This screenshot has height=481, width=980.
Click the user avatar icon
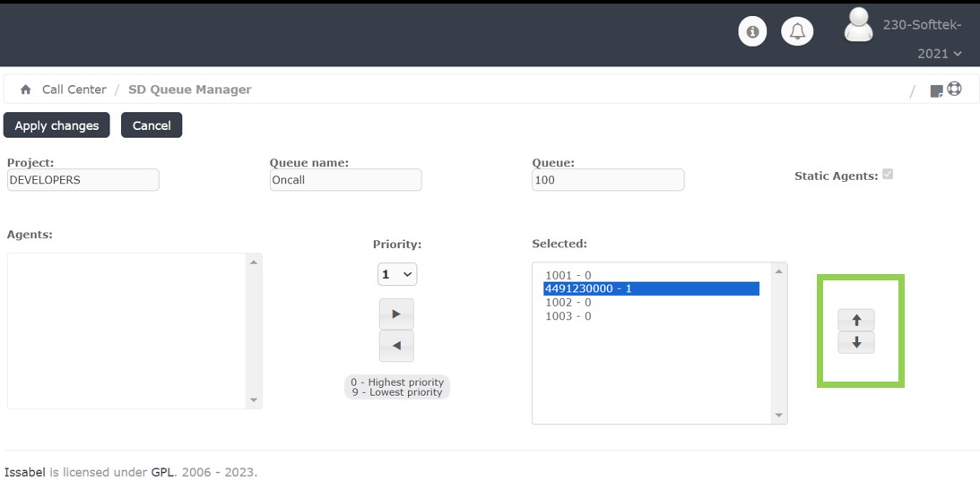click(x=858, y=25)
